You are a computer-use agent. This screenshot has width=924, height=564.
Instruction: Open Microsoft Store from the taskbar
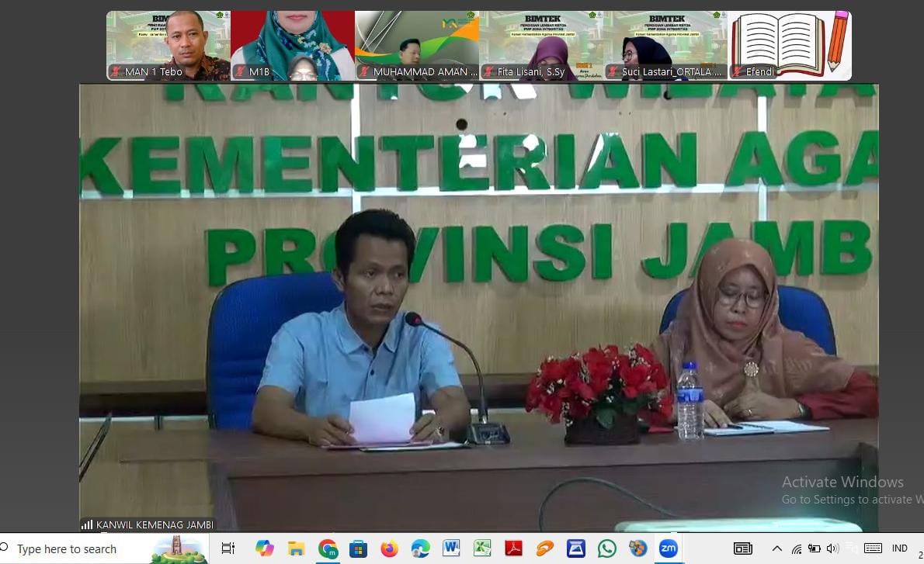tap(358, 548)
